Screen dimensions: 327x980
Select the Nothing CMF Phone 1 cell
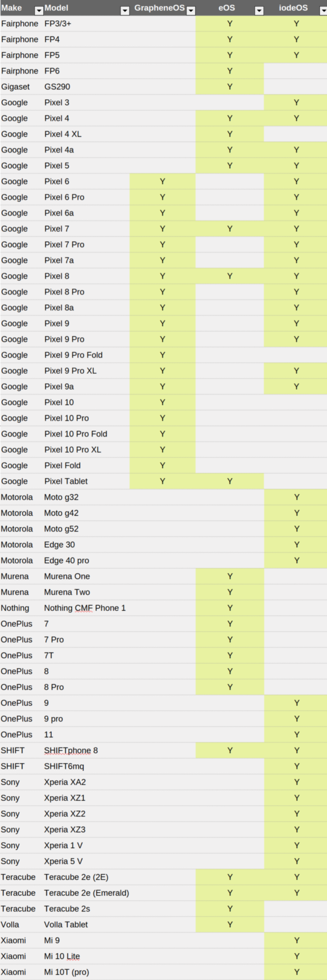85,608
